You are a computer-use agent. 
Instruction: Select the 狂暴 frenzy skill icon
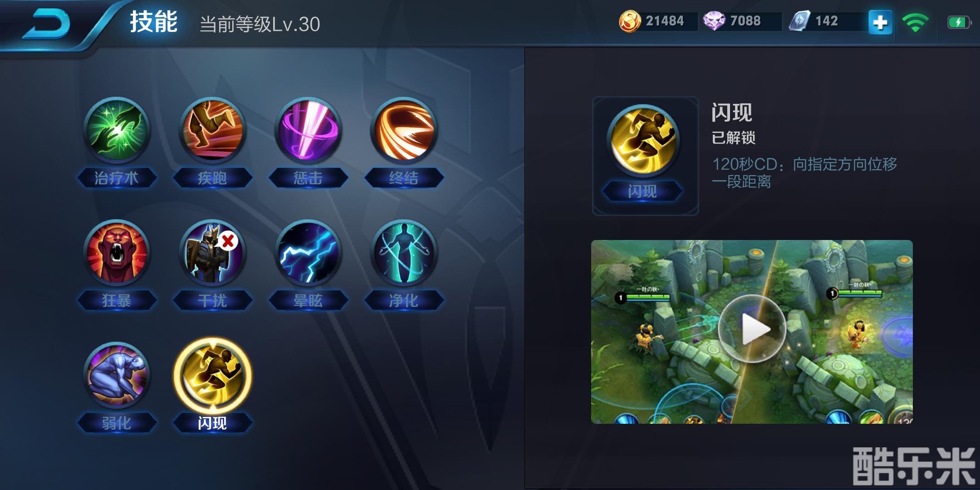point(117,253)
